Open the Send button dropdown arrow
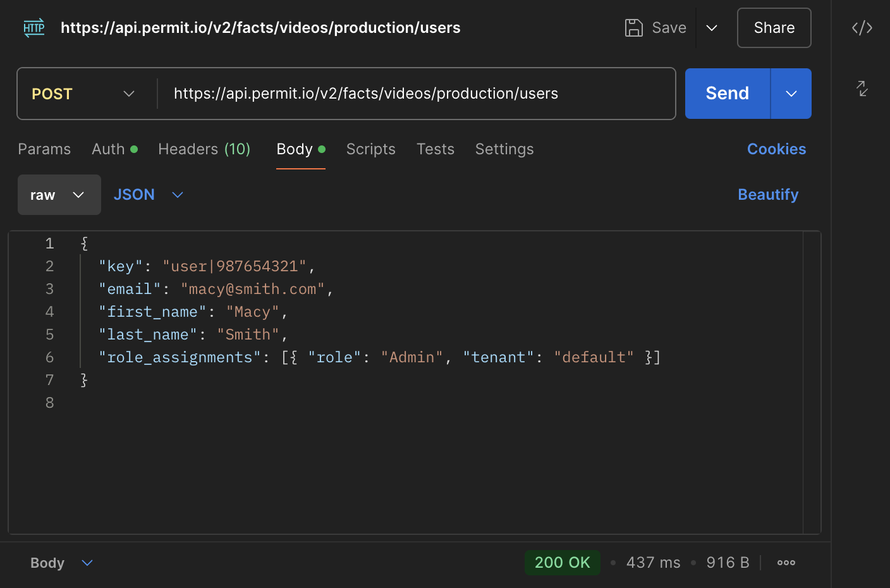This screenshot has width=890, height=588. [x=791, y=93]
